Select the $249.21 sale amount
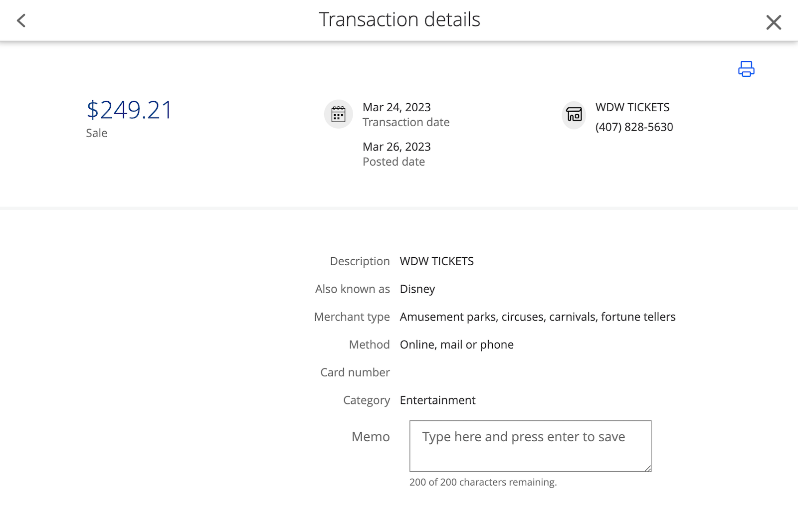The height and width of the screenshot is (532, 798). 129,110
